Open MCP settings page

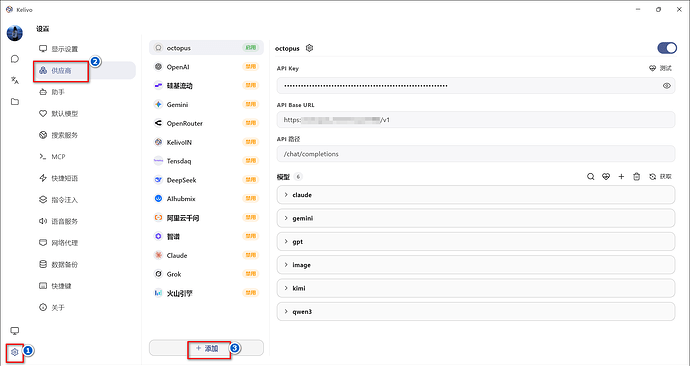[x=85, y=157]
